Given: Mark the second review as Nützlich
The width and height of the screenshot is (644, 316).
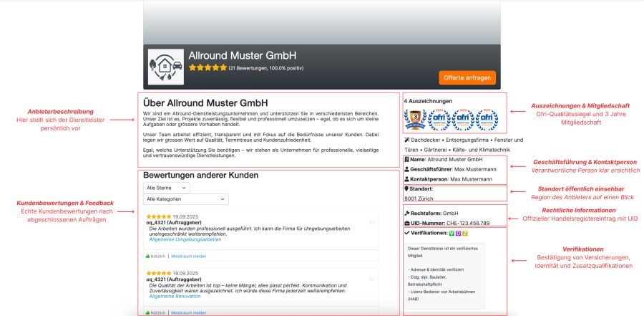Looking at the screenshot, I should (155, 312).
